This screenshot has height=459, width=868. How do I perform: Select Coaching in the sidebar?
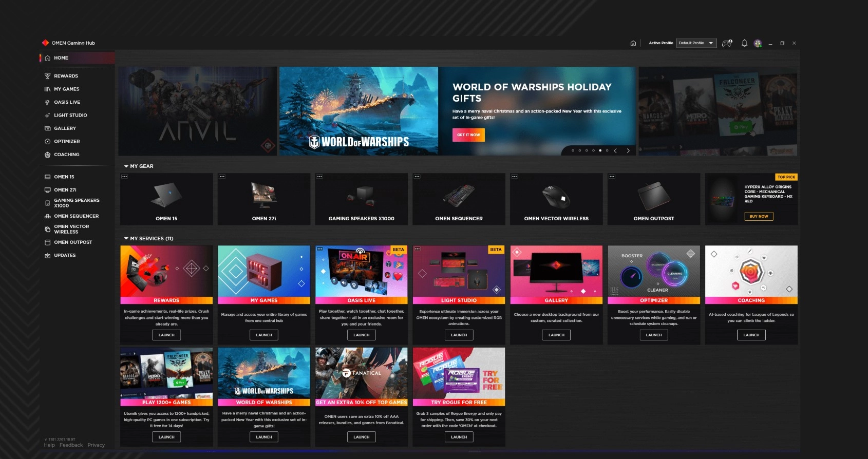coord(66,155)
